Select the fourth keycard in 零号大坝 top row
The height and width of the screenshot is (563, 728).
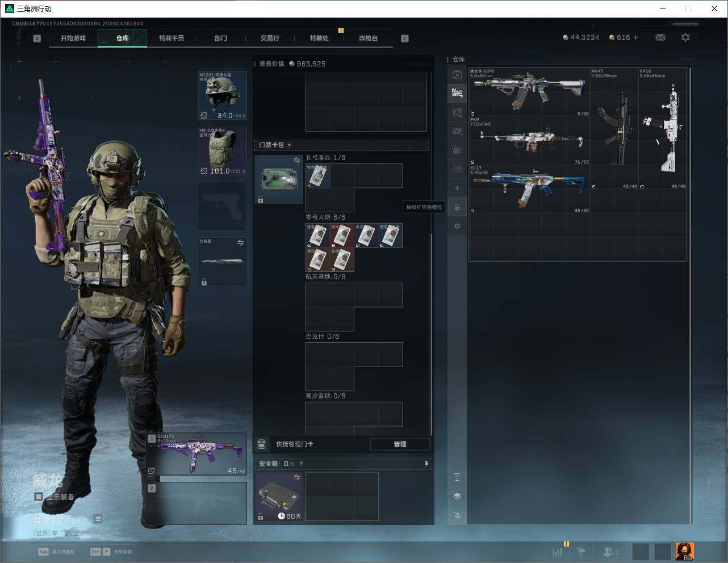tap(391, 236)
